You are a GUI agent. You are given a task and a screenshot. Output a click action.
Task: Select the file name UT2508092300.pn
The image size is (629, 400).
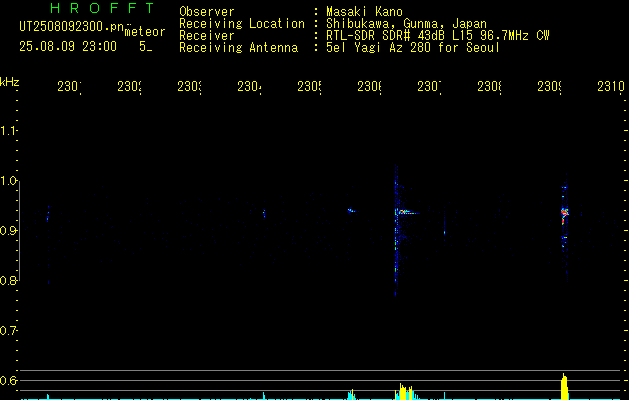(72, 27)
